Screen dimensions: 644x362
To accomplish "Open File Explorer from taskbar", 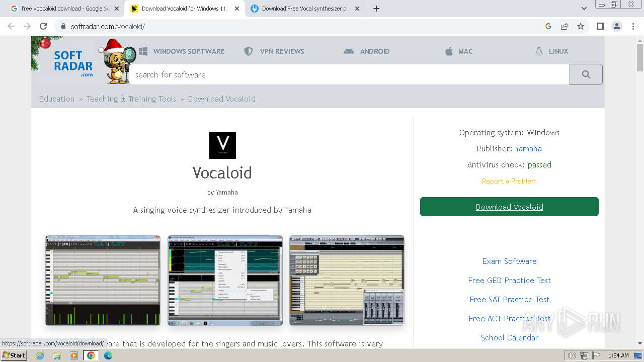I will [57, 355].
